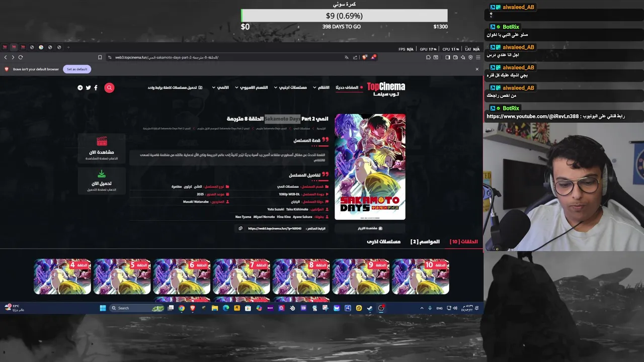
Task: Open Brave Shields lion icon
Action: [365, 57]
